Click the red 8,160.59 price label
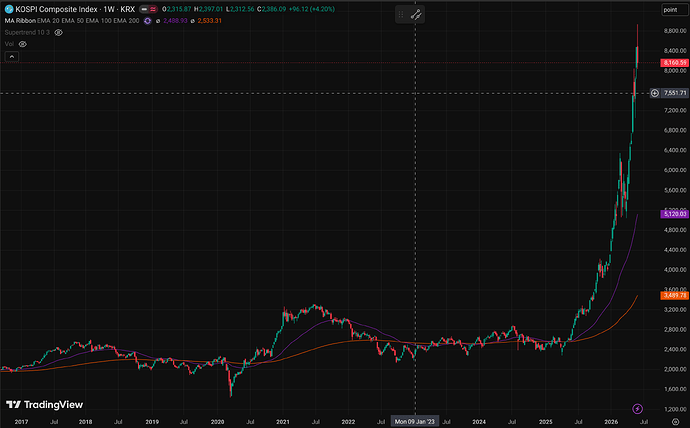Viewport: 690px width, 428px height. pyautogui.click(x=674, y=62)
